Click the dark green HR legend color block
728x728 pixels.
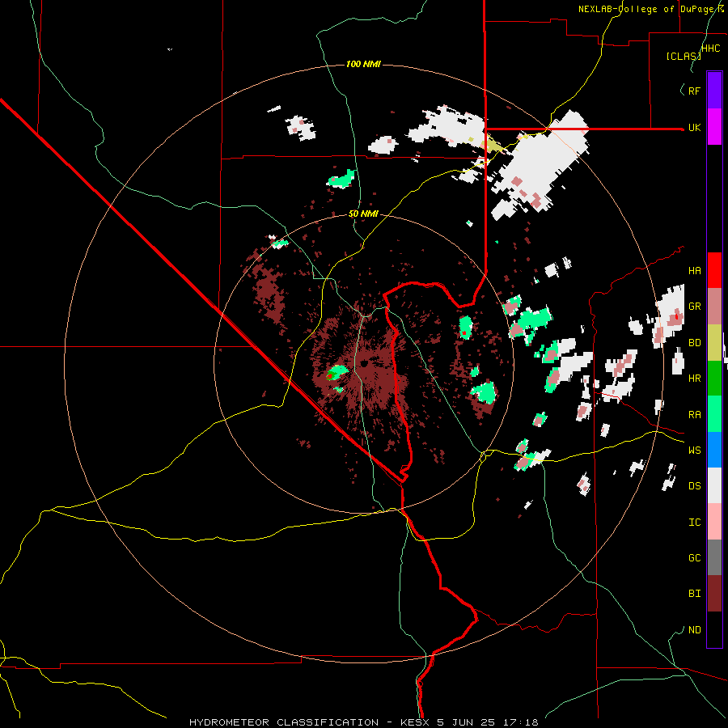pos(714,379)
